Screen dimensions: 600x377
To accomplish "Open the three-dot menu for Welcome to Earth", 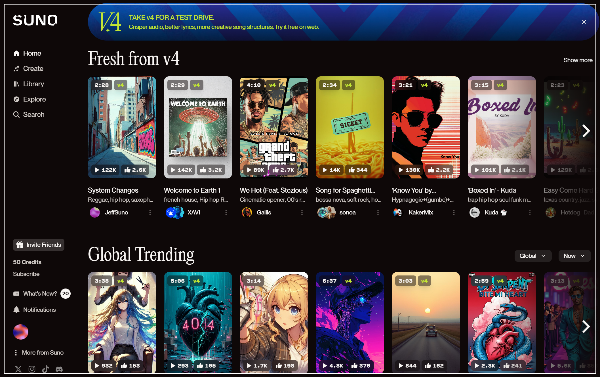I will (x=226, y=212).
